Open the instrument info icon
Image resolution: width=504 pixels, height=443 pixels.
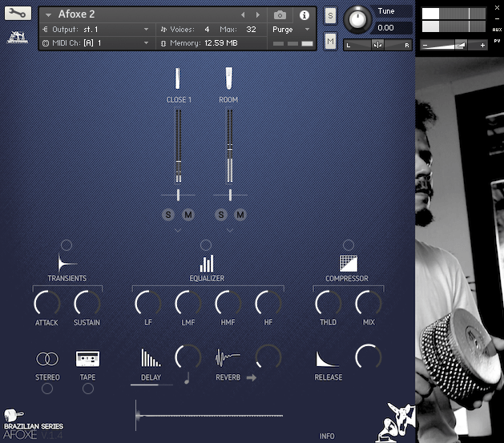coord(304,15)
